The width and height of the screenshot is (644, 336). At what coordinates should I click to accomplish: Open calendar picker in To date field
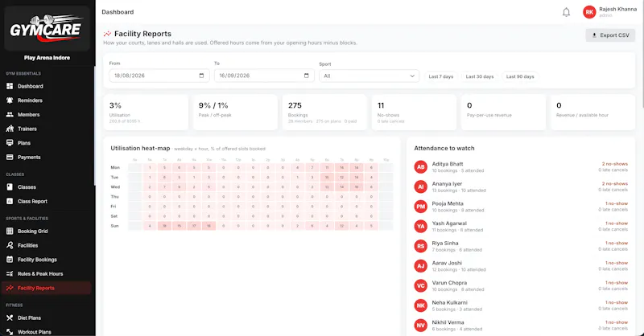307,76
